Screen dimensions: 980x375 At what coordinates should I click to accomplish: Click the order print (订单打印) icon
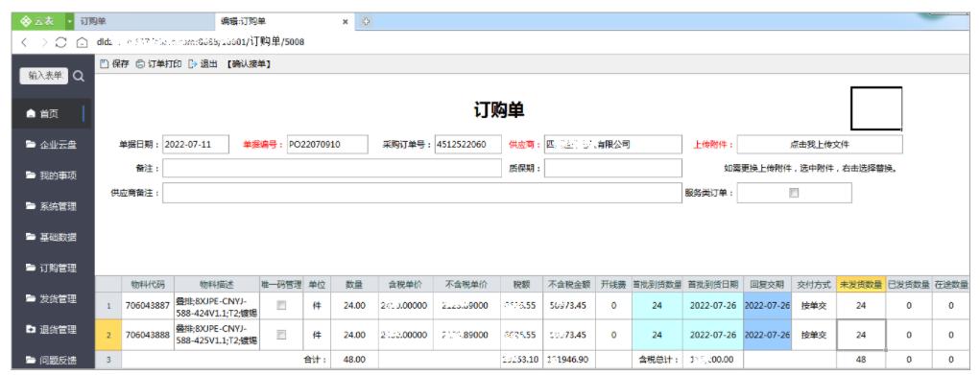tap(140, 63)
